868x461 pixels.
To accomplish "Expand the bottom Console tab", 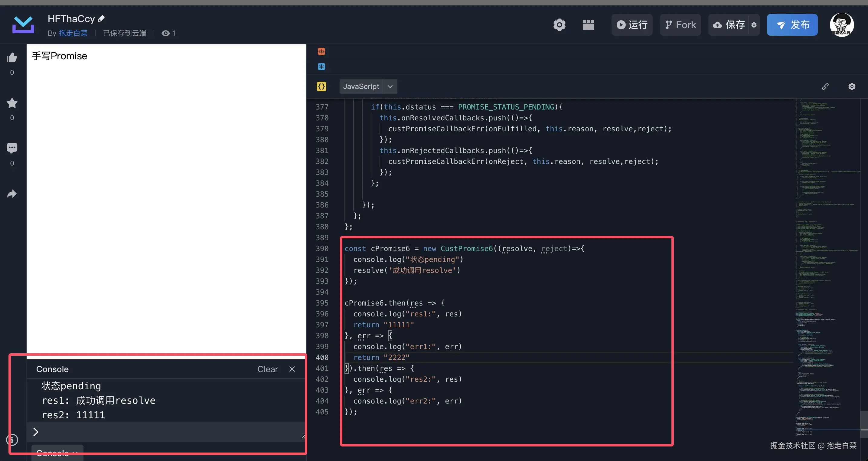I will (57, 453).
